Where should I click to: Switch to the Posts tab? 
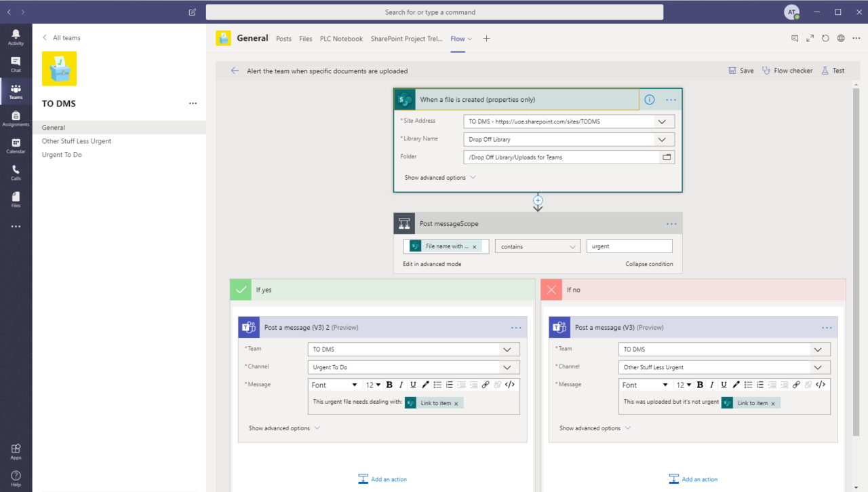(x=283, y=39)
